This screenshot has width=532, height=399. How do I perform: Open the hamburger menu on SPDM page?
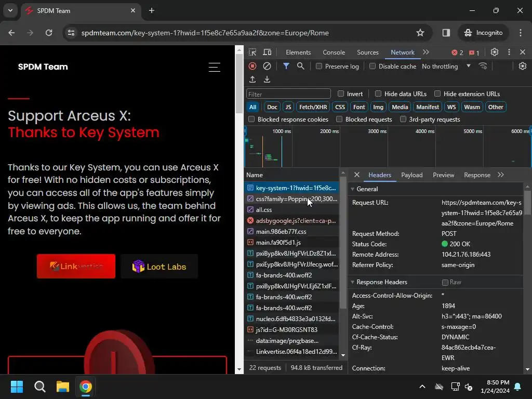pyautogui.click(x=215, y=67)
